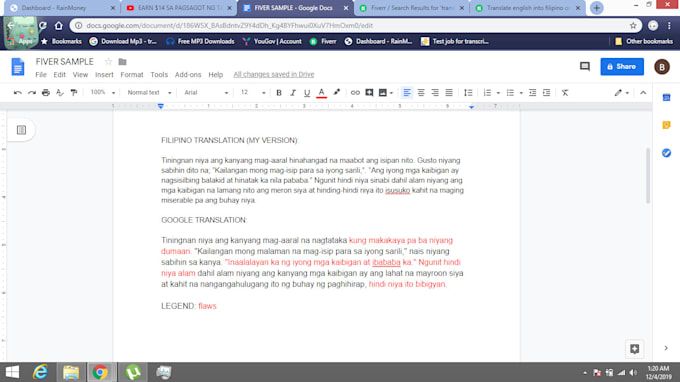Image resolution: width=680 pixels, height=382 pixels.
Task: Hide the menus with chevron
Action: 643,92
